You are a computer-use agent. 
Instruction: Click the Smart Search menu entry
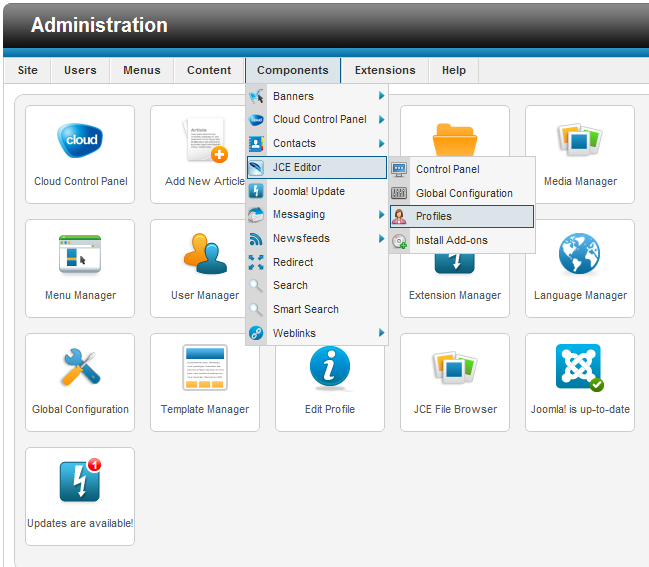pos(317,310)
